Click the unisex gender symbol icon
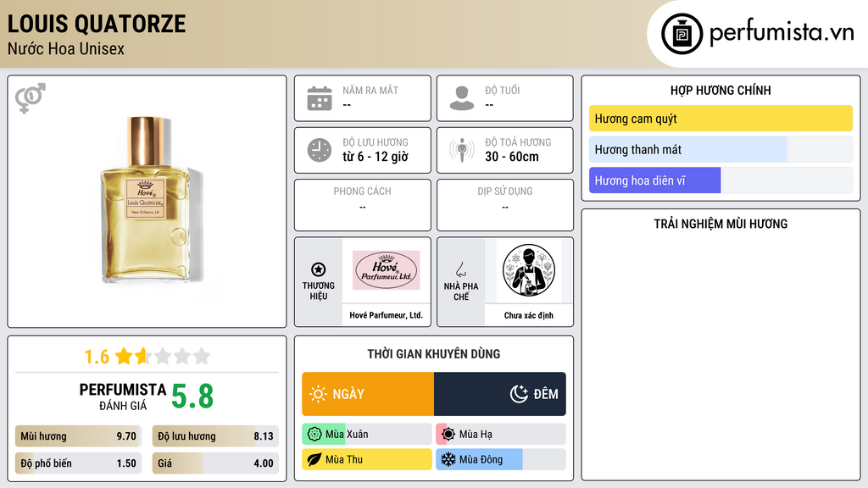The width and height of the screenshot is (868, 488). (30, 98)
